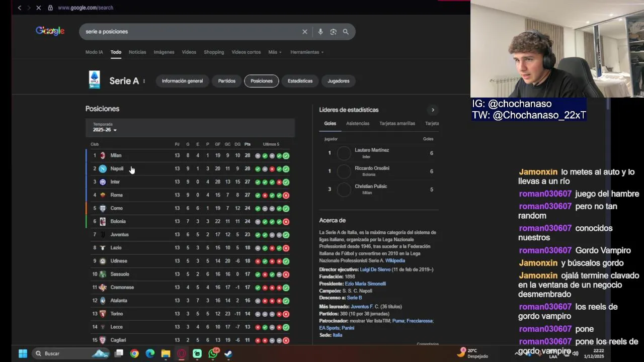Open the Partidos chip
Image resolution: width=644 pixels, height=362 pixels.
[x=227, y=81]
